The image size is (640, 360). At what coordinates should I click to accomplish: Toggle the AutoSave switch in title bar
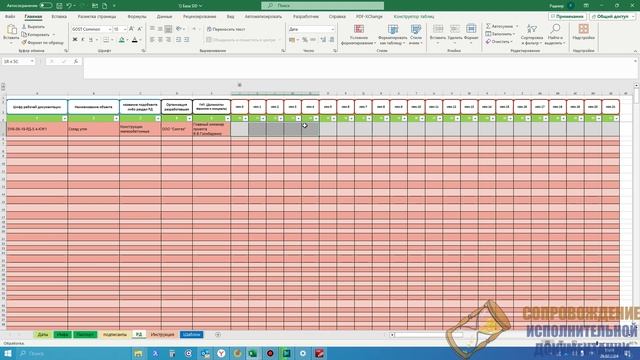(x=45, y=6)
